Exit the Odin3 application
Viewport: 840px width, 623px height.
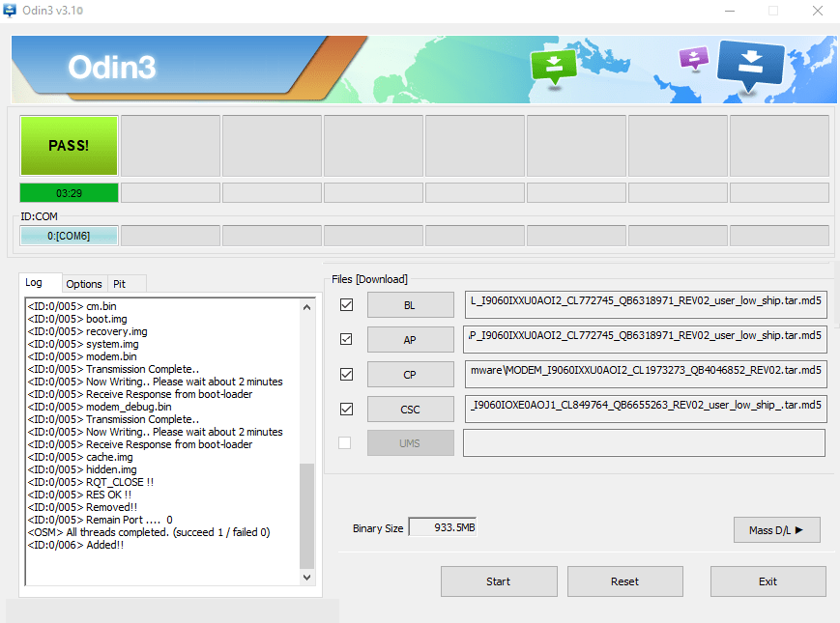[x=768, y=581]
